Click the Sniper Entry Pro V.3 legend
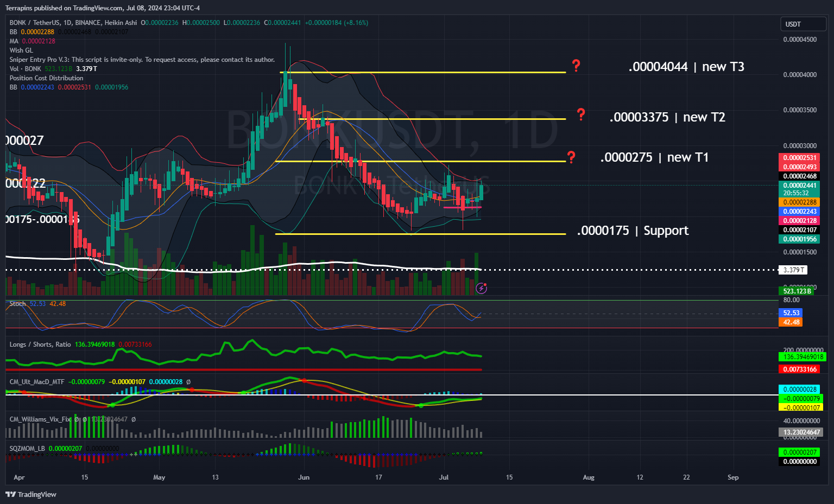This screenshot has width=834, height=504. pos(142,60)
